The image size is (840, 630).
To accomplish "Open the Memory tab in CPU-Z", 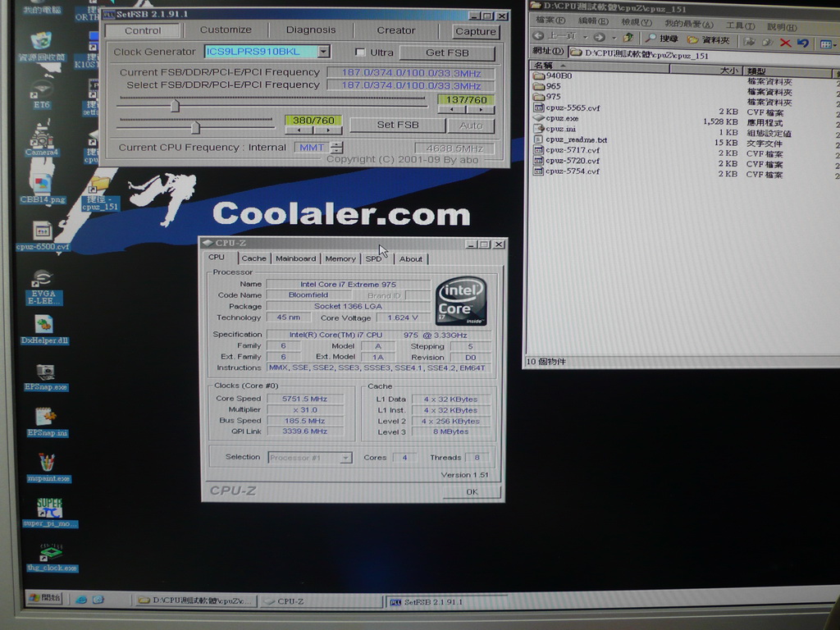I will tap(340, 258).
